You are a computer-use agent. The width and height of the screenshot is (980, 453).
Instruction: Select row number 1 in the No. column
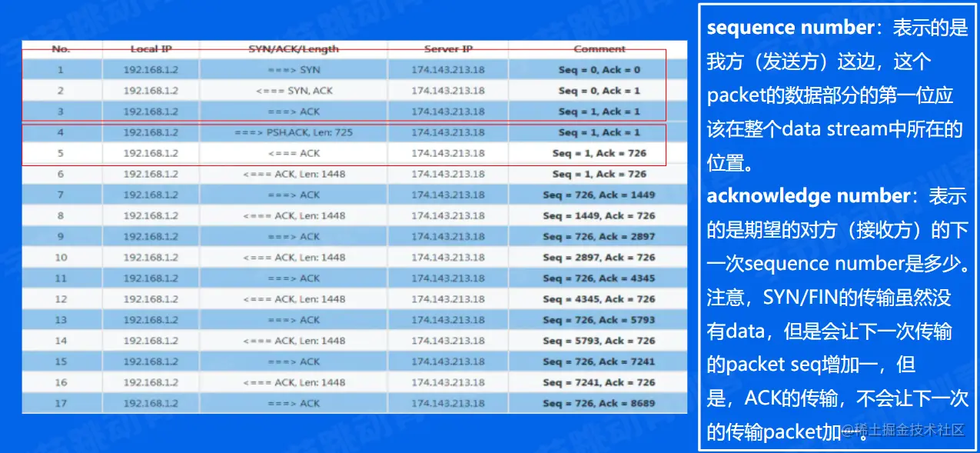click(x=61, y=70)
